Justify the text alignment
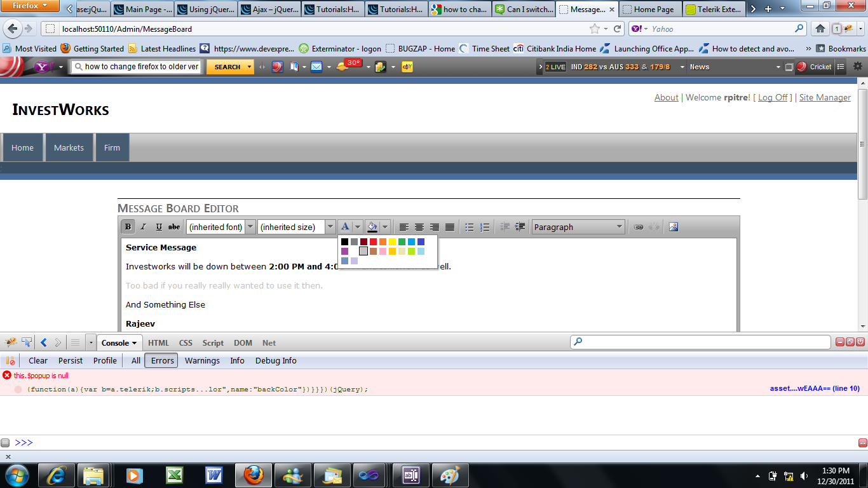Viewport: 868px width, 488px height. (x=450, y=227)
